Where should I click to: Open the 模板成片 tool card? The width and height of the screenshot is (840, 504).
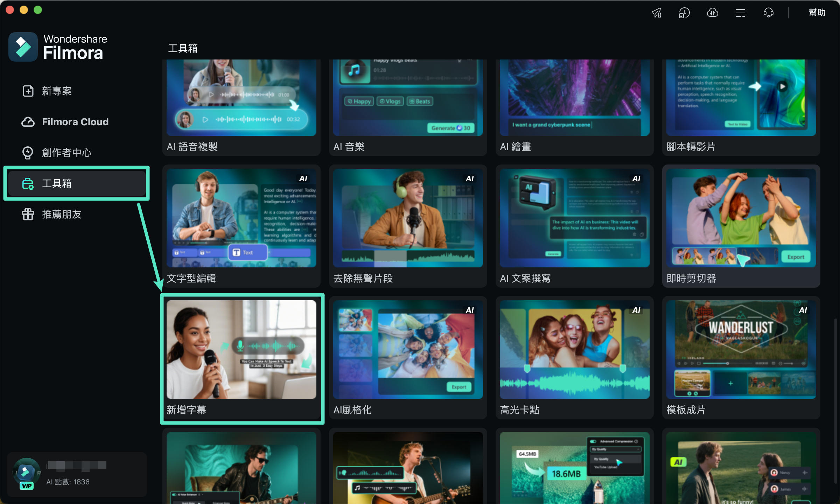pos(741,358)
